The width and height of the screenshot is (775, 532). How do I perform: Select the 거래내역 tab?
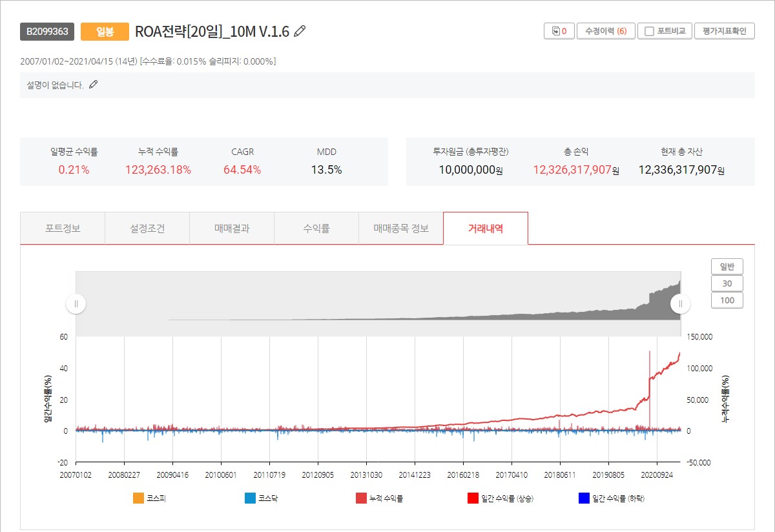tap(486, 229)
